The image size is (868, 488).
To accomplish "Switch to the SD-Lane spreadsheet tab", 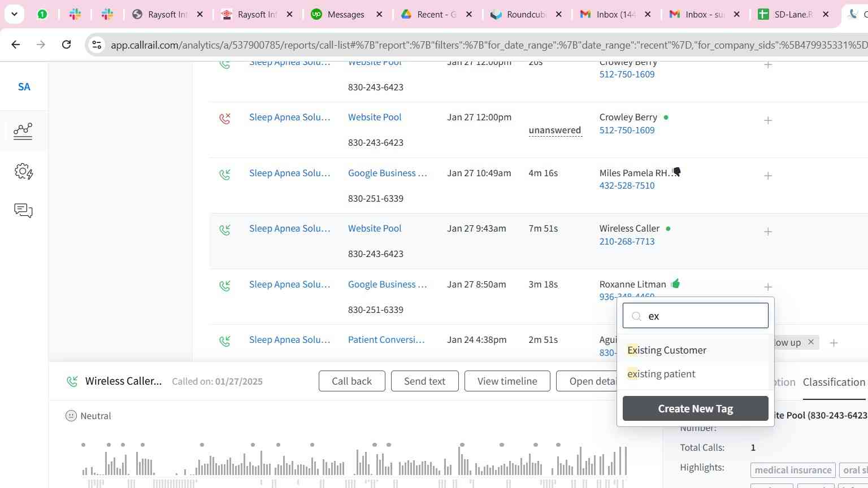I will pos(793,14).
